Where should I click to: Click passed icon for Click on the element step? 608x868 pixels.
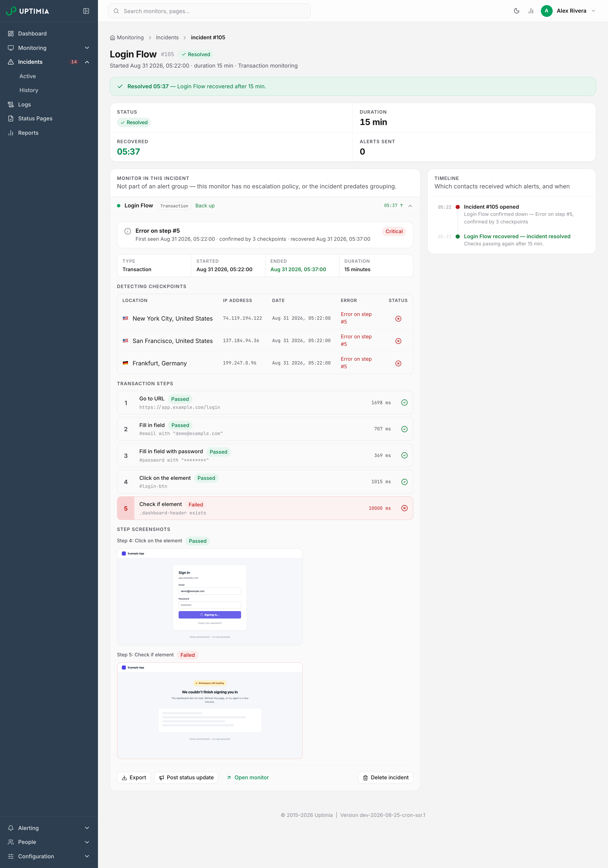(x=404, y=482)
